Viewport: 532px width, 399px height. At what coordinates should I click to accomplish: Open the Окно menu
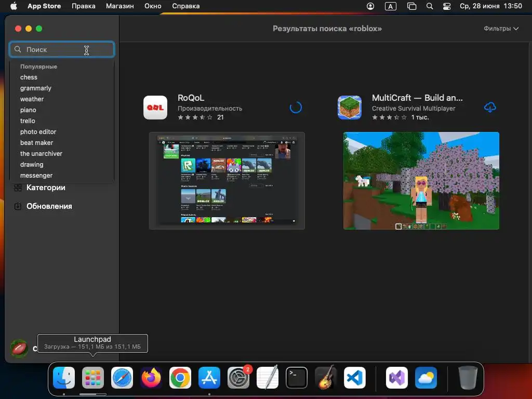coord(153,6)
